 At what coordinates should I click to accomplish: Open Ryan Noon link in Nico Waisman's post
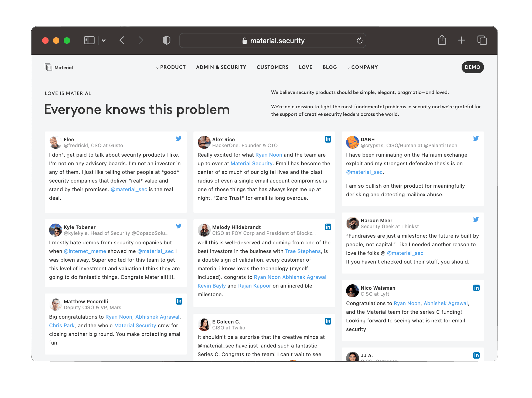pyautogui.click(x=407, y=303)
